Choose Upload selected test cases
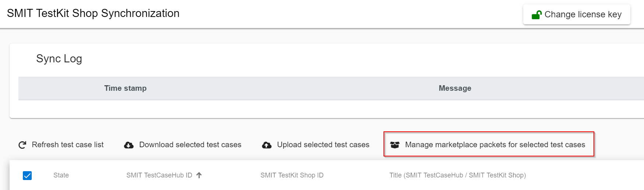The width and height of the screenshot is (644, 190). click(x=323, y=145)
